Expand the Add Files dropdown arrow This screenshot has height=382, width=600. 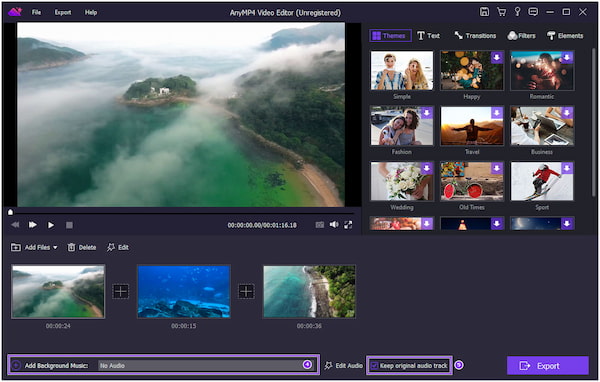(55, 248)
